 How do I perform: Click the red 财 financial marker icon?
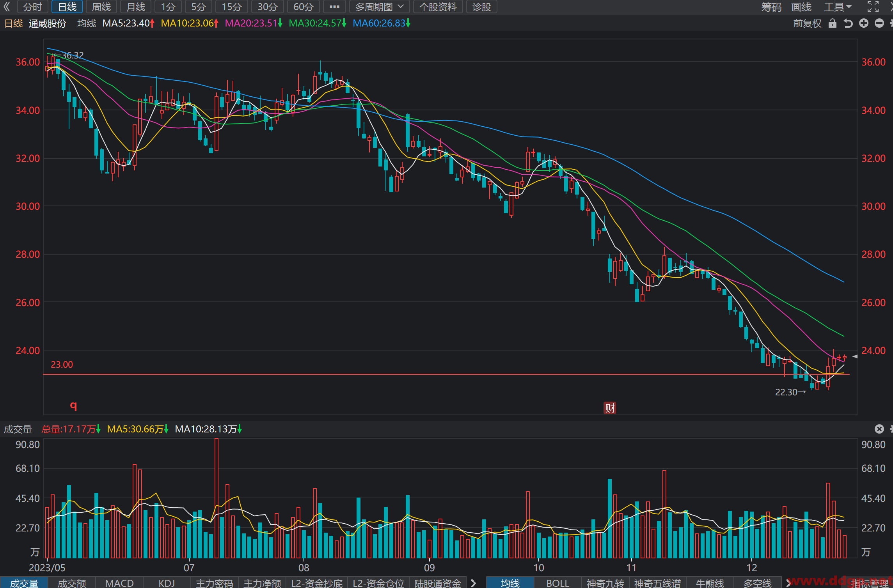point(610,408)
